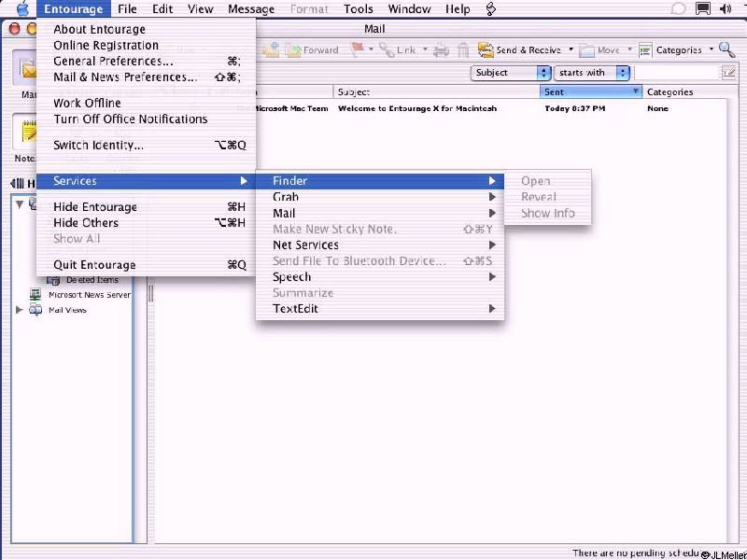
Task: Click the 'Today 8:37 PM' sent time
Action: [574, 108]
